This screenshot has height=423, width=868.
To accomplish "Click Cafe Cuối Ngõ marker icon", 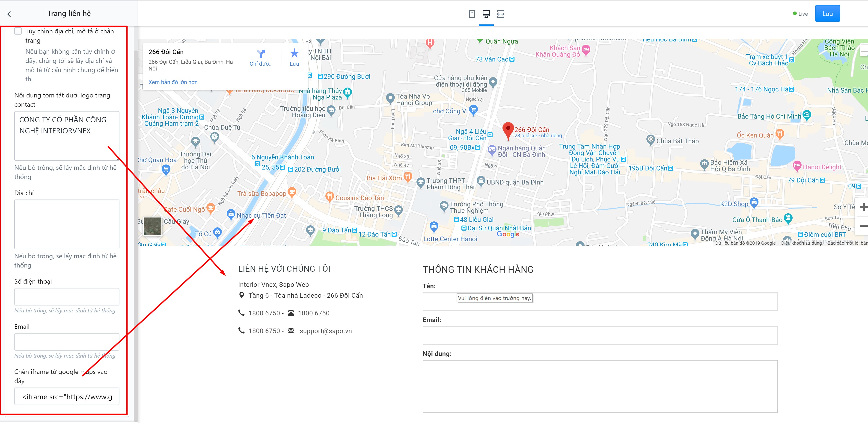I will click(x=211, y=208).
